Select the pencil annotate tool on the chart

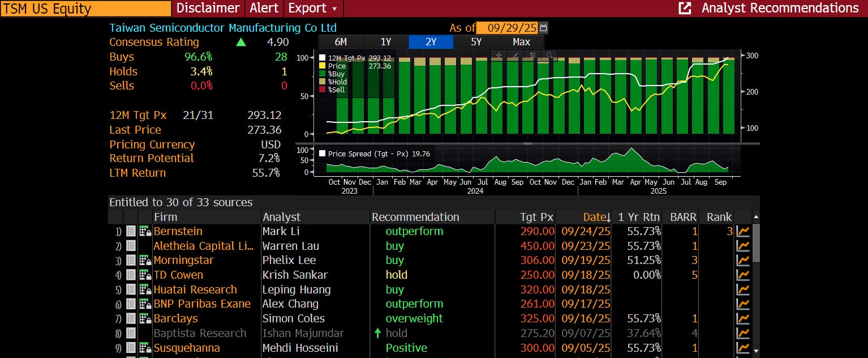pyautogui.click(x=515, y=55)
